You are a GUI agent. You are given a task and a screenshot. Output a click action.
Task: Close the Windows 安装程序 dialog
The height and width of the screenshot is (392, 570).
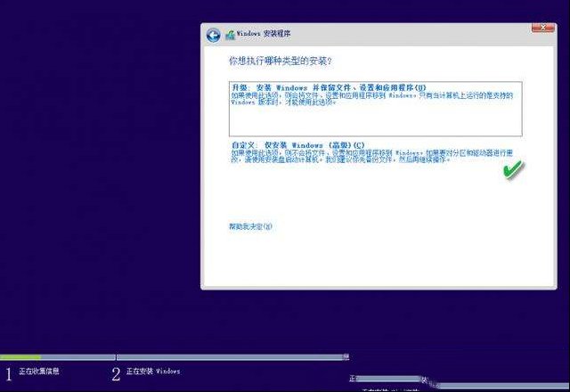[x=542, y=28]
